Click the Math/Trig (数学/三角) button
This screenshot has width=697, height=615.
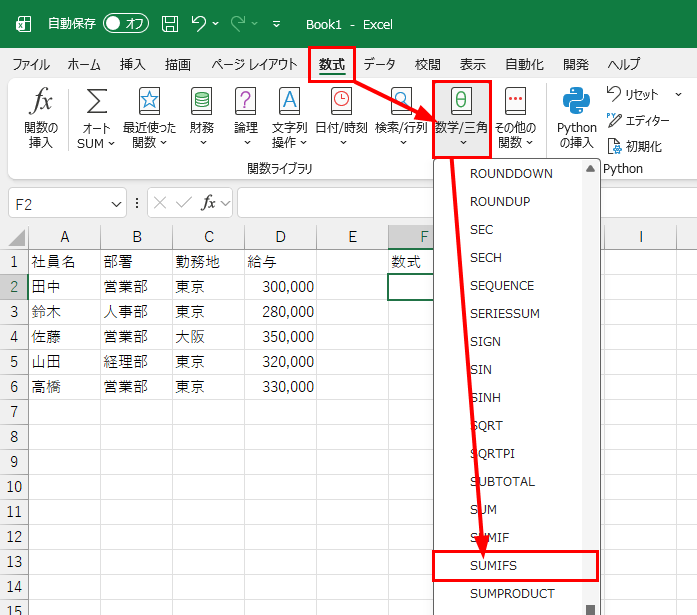(x=461, y=119)
